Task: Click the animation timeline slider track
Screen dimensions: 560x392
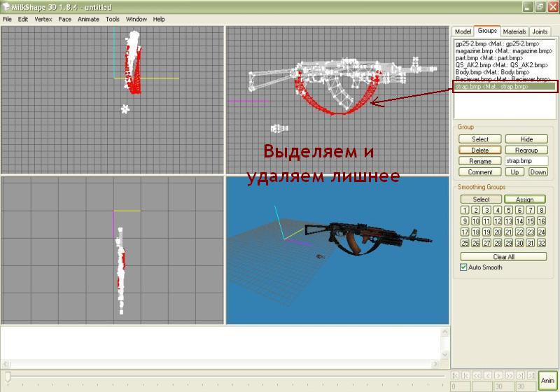Action: (224, 377)
